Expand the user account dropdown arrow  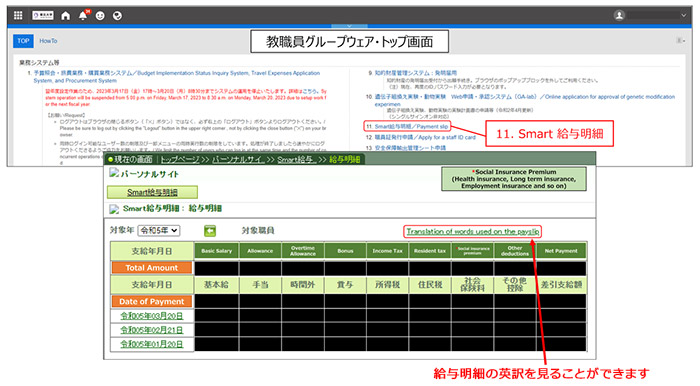tap(683, 15)
